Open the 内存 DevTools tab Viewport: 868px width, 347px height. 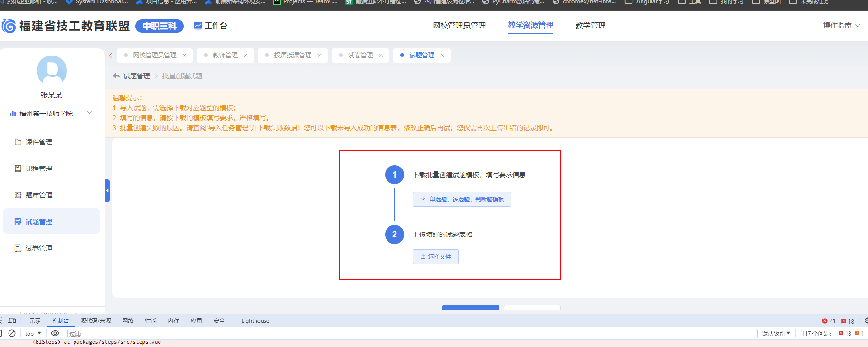point(173,321)
